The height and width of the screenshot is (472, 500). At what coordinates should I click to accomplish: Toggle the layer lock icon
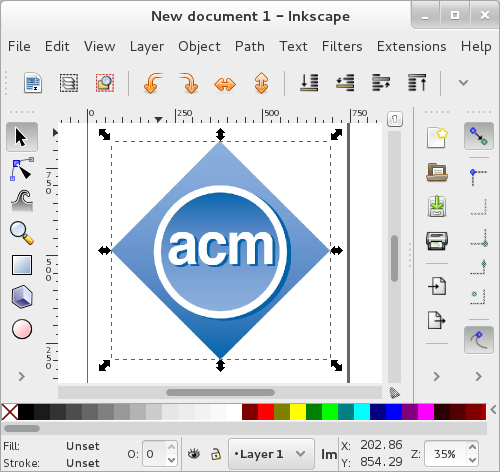tap(216, 454)
